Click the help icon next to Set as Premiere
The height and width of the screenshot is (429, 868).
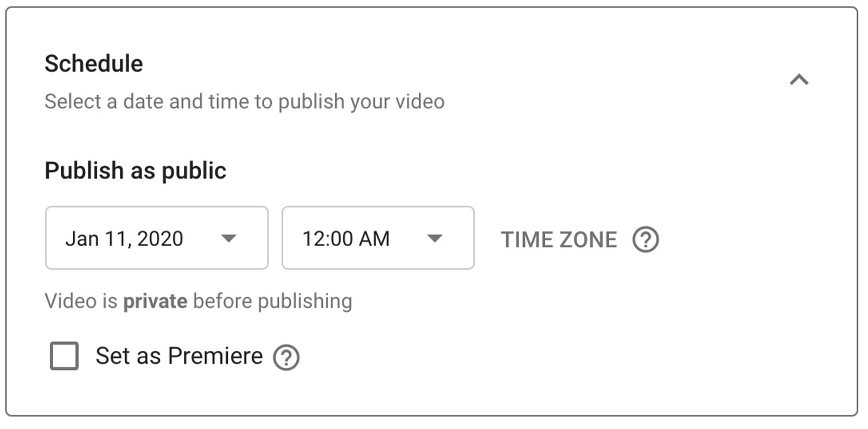click(x=286, y=357)
